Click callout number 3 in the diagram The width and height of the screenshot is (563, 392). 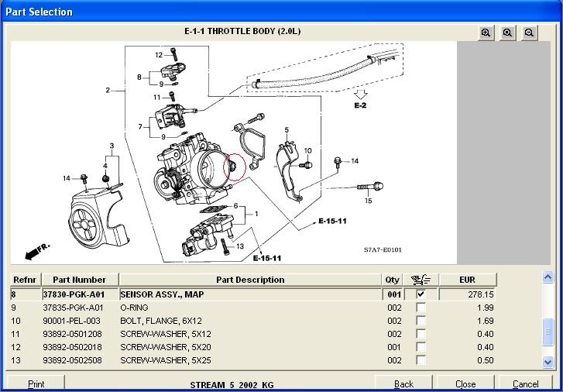click(112, 146)
